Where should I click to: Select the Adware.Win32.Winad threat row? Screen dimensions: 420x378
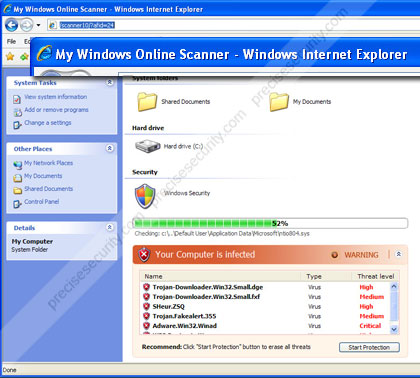265,326
